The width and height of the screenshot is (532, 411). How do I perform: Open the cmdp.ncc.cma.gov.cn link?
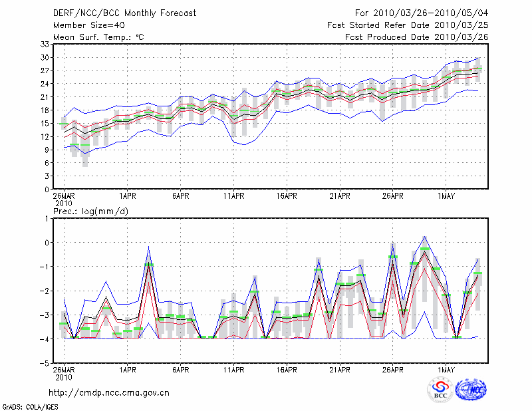109,392
